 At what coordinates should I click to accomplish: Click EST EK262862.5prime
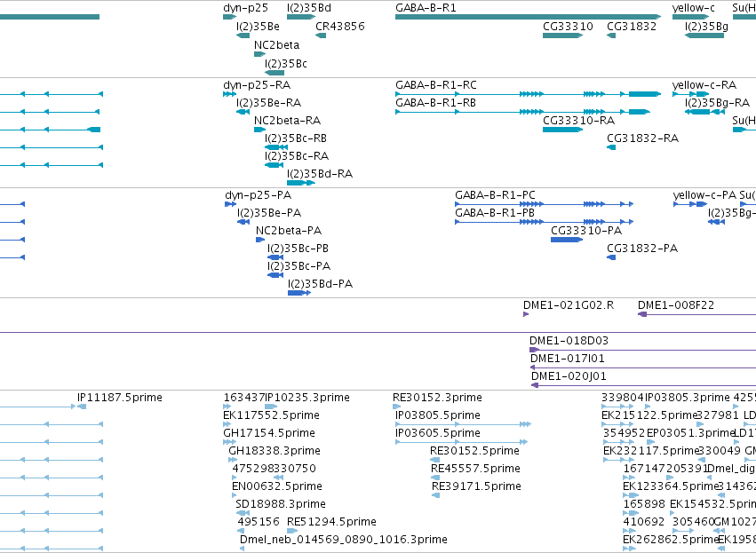[671, 540]
